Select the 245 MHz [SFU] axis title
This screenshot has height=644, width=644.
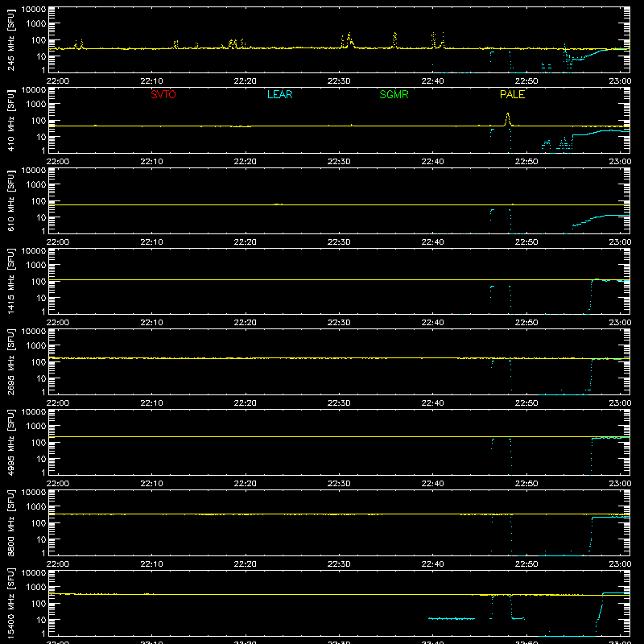pos(11,39)
